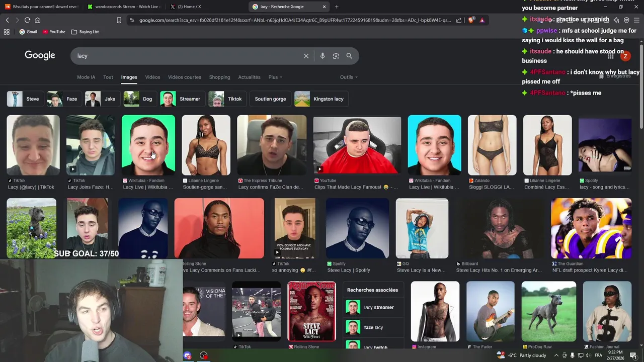The height and width of the screenshot is (362, 644).
Task: Open a new browser tab with the plus
Action: [x=337, y=7]
